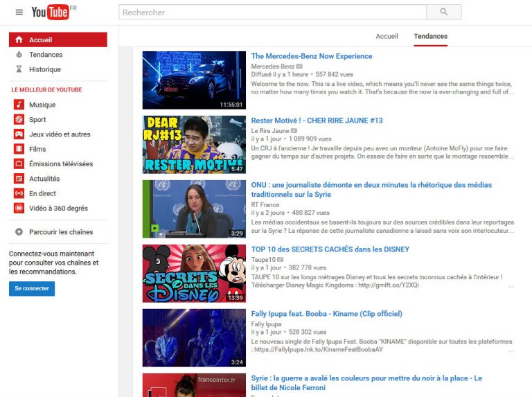Viewport: 532px width, 397px height.
Task: Click the '1 089 909 vues' view count
Action: pos(310,139)
